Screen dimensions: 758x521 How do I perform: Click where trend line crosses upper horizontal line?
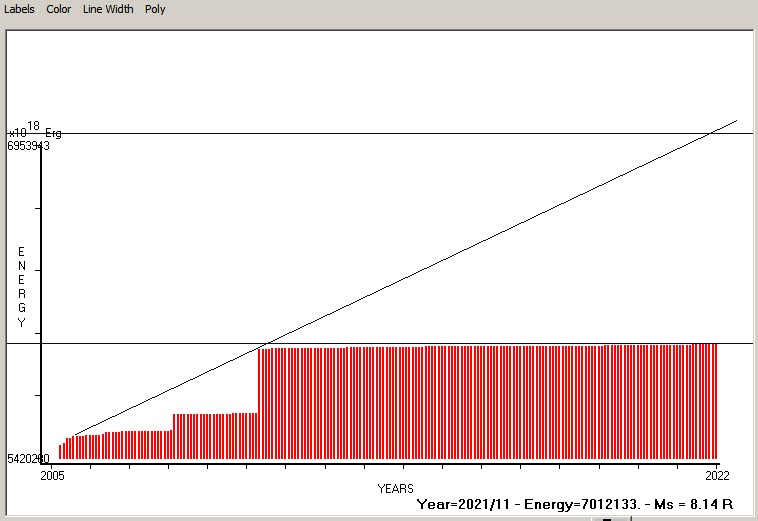(710, 133)
